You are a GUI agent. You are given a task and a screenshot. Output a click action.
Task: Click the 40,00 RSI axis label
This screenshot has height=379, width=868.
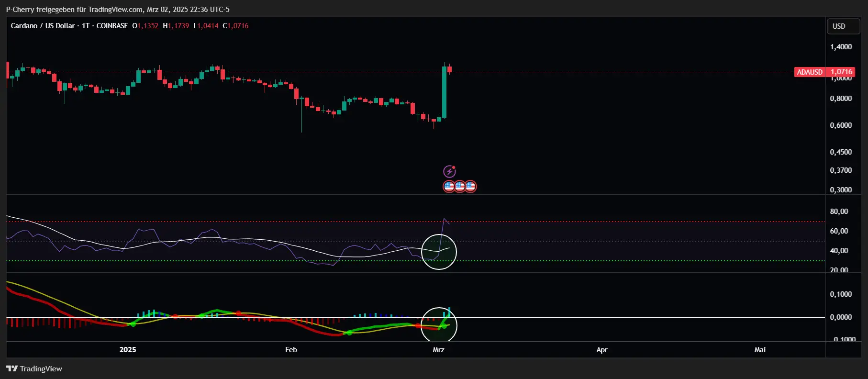839,251
